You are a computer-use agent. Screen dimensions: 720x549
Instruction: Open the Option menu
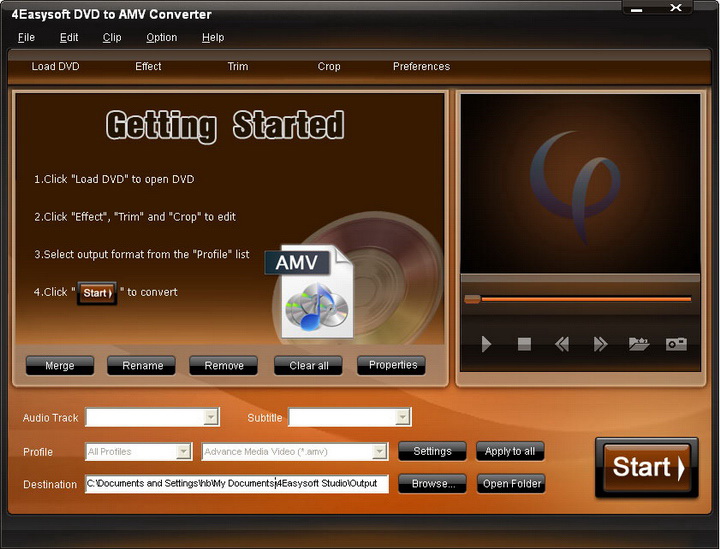pos(162,38)
